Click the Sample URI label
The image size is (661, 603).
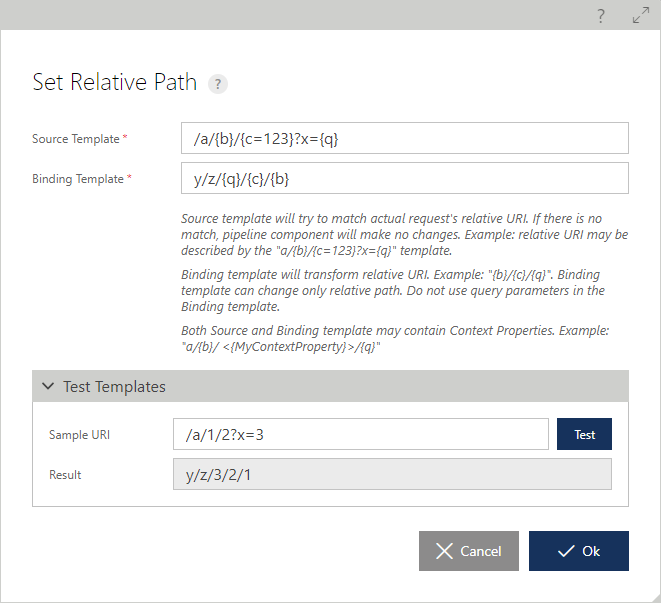79,435
